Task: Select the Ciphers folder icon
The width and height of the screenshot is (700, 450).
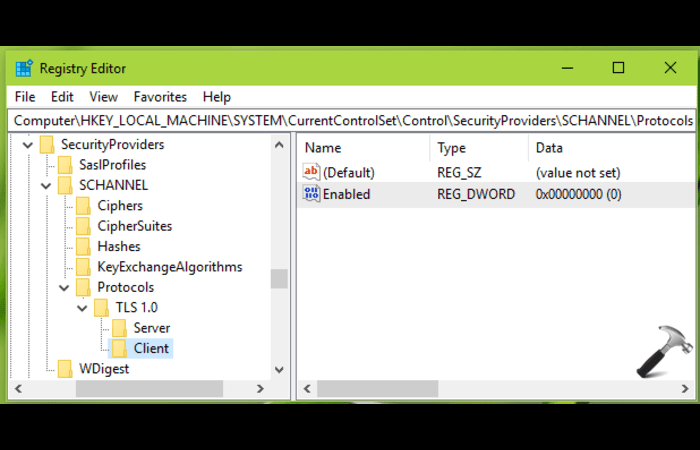Action: tap(83, 206)
